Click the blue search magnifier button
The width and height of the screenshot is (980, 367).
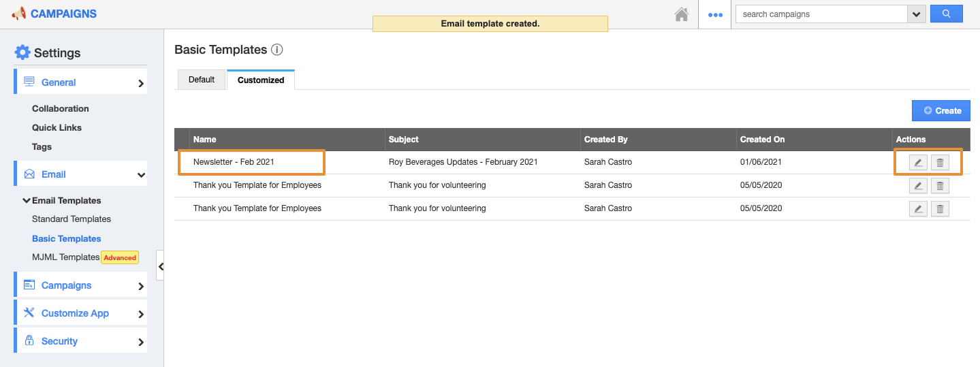946,14
